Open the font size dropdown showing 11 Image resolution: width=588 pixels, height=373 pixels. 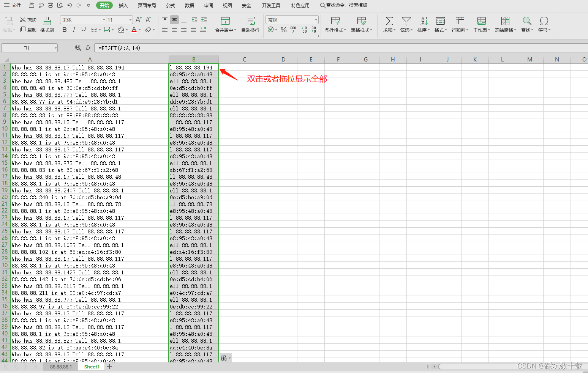pos(130,20)
